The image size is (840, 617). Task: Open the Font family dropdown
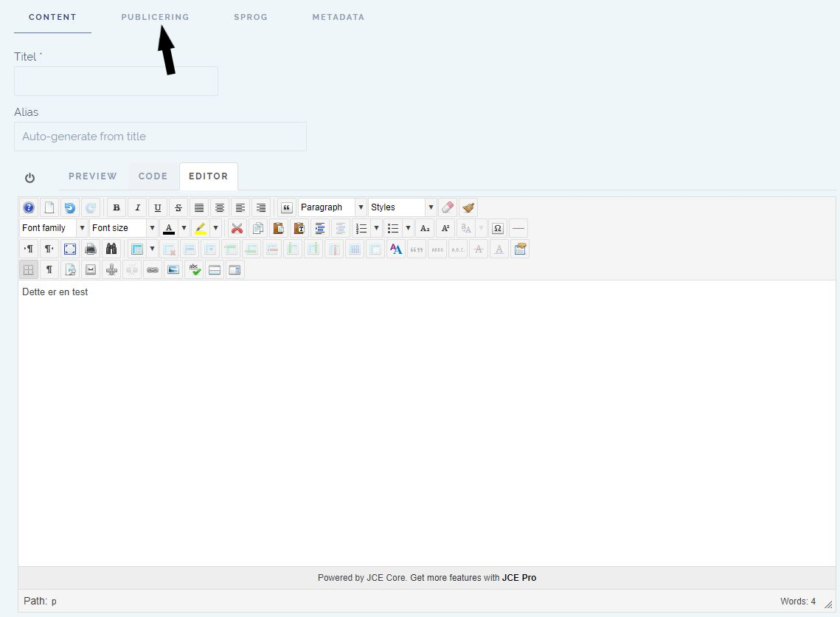[x=53, y=228]
